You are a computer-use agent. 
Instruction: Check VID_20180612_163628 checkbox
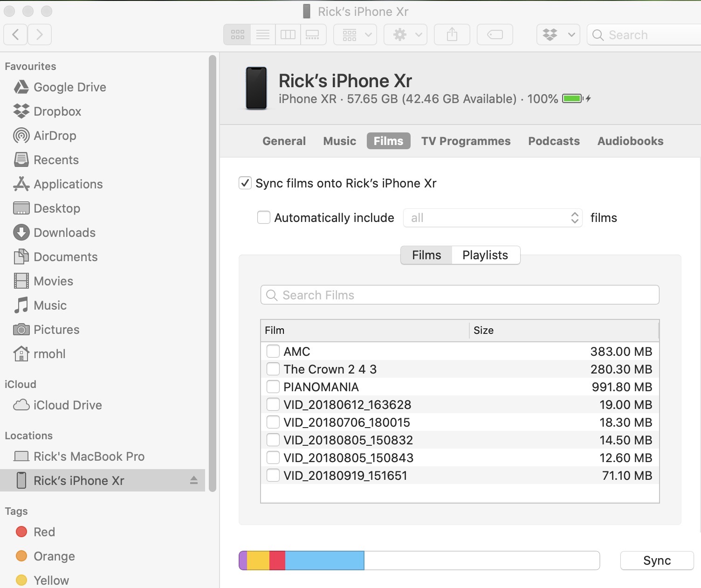pyautogui.click(x=273, y=404)
